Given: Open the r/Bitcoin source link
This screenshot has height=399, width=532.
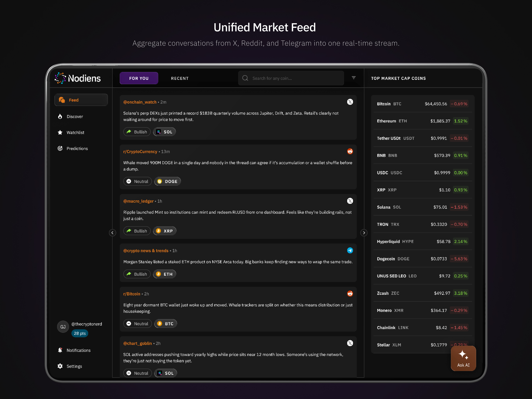Looking at the screenshot, I should point(132,294).
